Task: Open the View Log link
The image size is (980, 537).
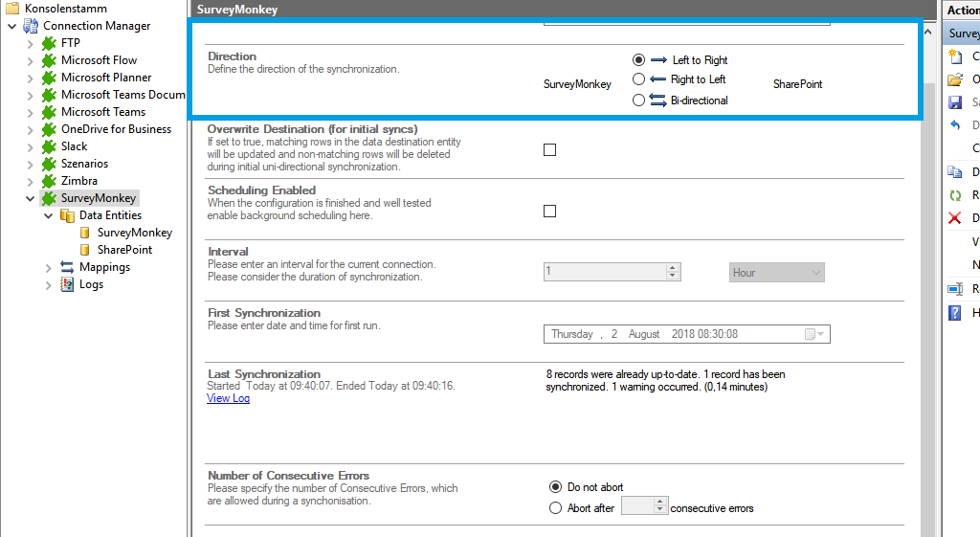Action: [x=228, y=398]
